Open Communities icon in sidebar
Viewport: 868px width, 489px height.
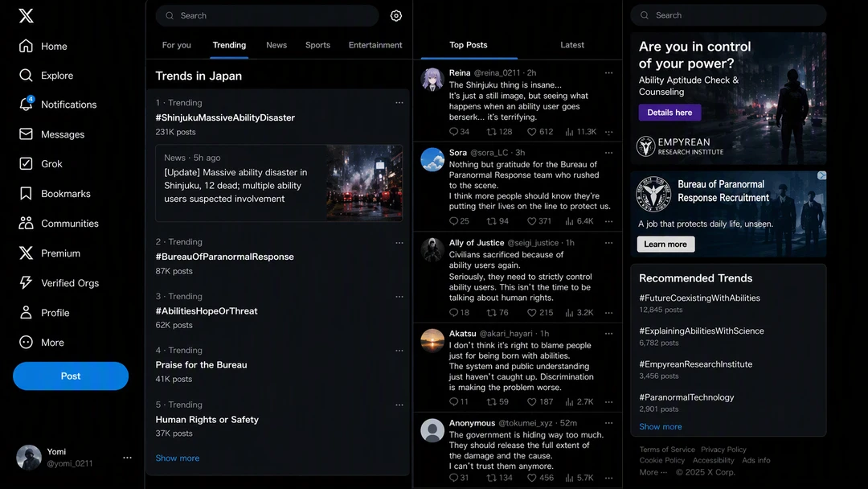26,223
